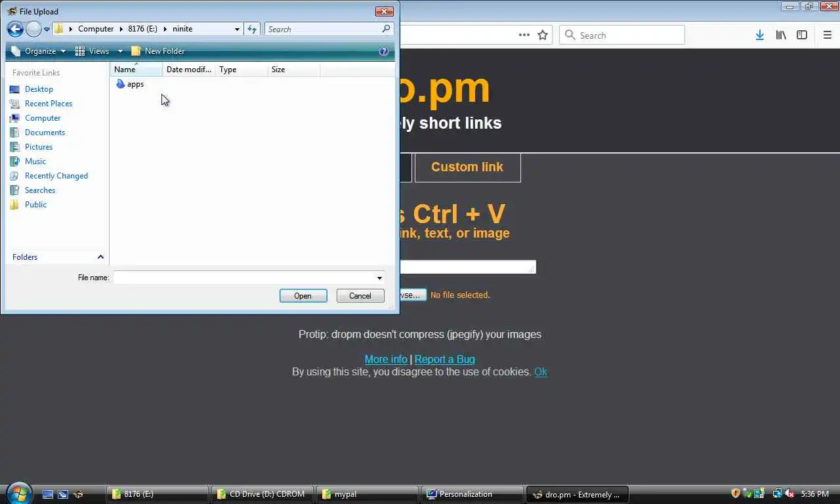Open Computer favorite link
Screen dimensions: 840x504
(43, 118)
